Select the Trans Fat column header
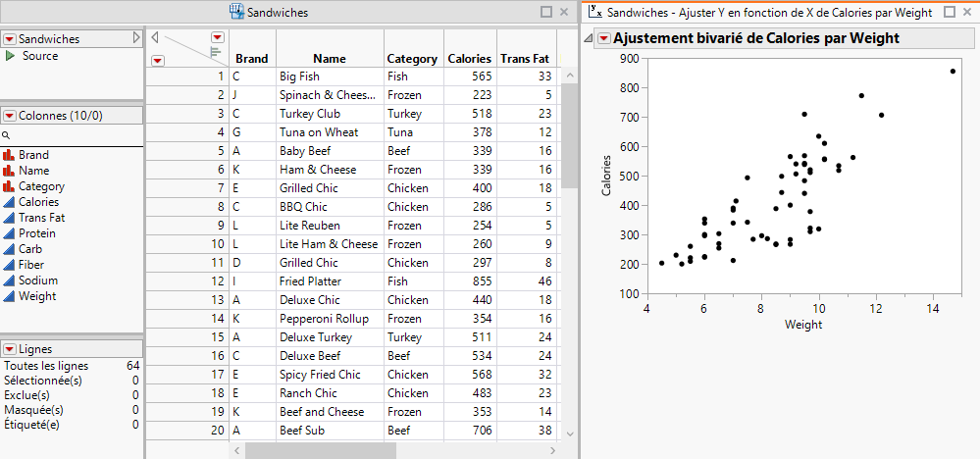Viewport: 980px width, 459px height. point(524,59)
